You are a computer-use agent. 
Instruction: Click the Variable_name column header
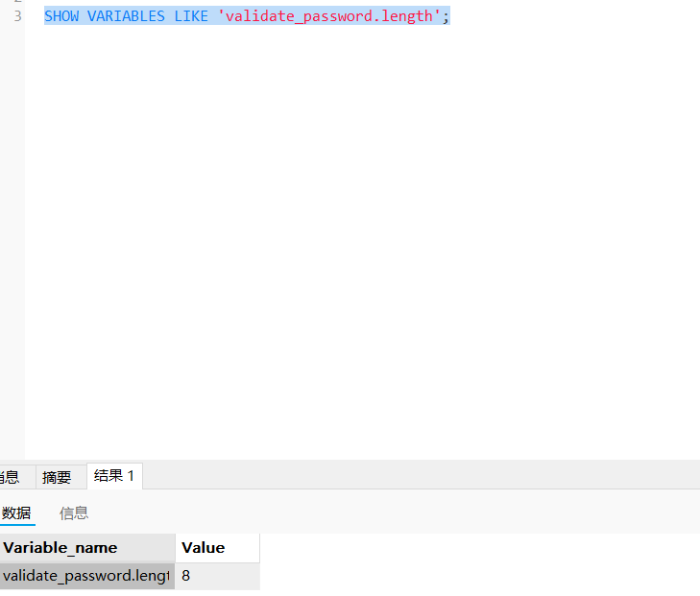[x=87, y=548]
